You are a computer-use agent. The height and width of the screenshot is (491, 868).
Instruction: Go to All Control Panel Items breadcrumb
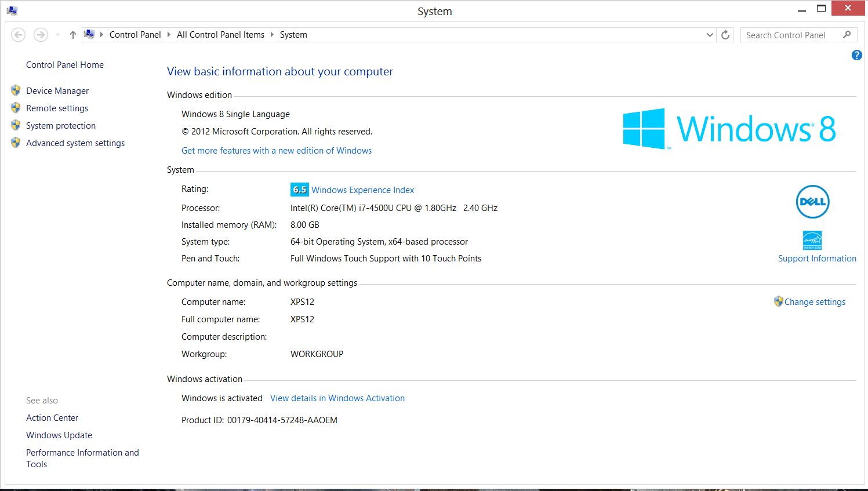point(220,35)
